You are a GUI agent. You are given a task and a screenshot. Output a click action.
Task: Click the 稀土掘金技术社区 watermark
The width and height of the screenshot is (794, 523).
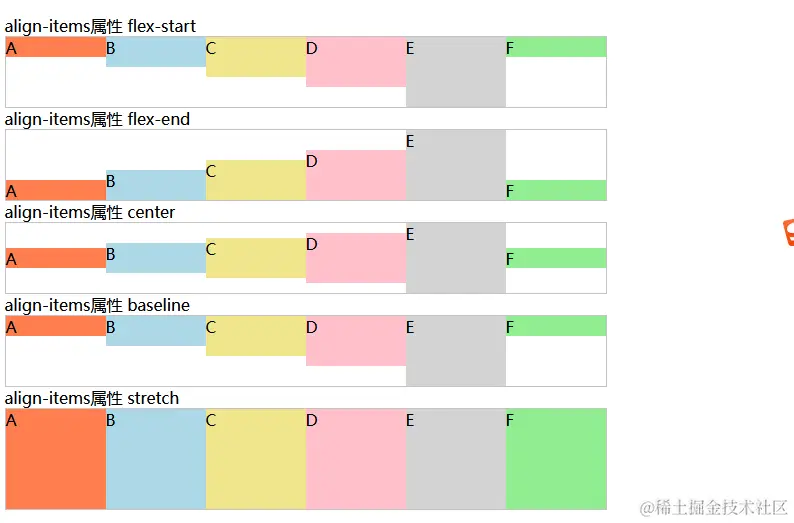click(x=713, y=507)
